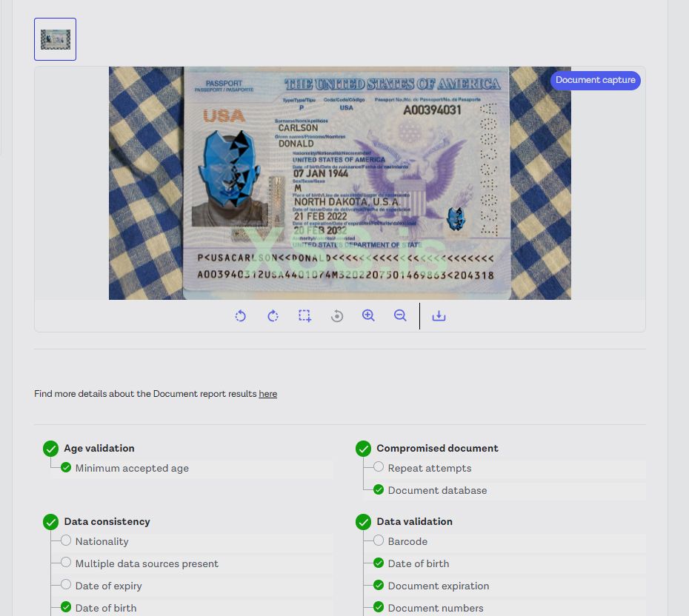Collapse the Data consistency section
The width and height of the screenshot is (689, 616).
coord(108,521)
